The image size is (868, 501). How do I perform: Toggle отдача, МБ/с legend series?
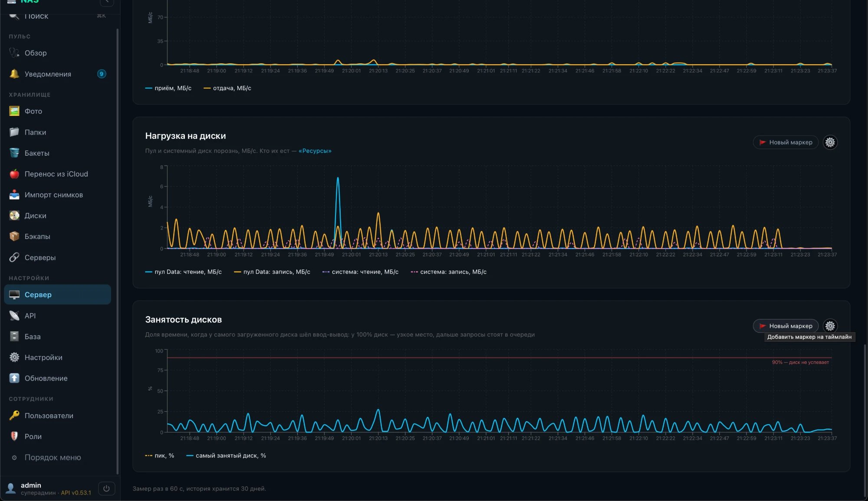point(227,88)
